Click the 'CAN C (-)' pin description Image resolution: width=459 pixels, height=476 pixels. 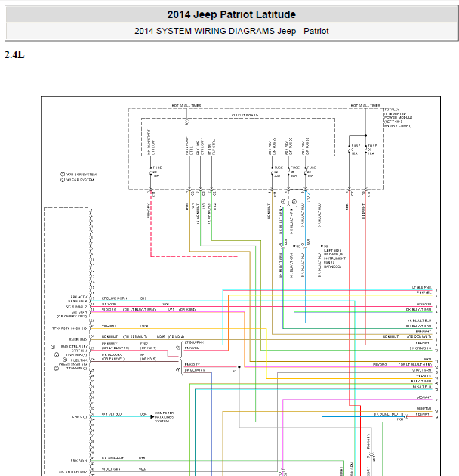79,417
